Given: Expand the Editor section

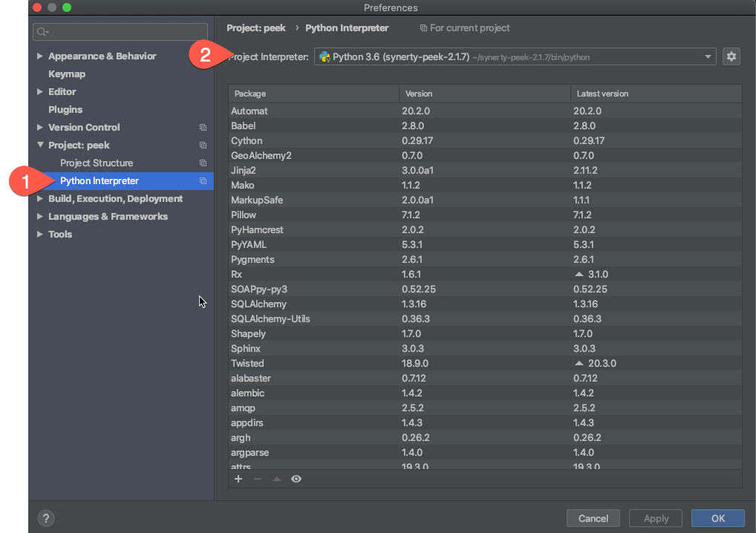Looking at the screenshot, I should pyautogui.click(x=40, y=91).
